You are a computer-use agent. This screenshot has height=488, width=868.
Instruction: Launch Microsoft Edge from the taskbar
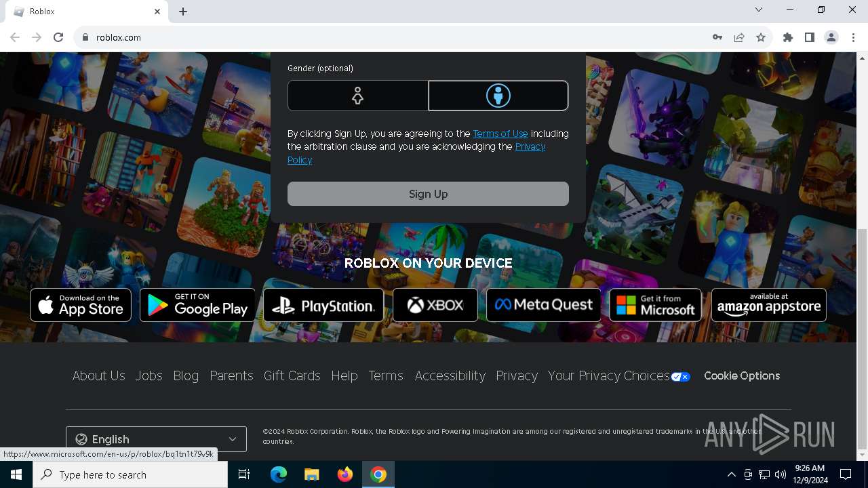[x=279, y=474]
